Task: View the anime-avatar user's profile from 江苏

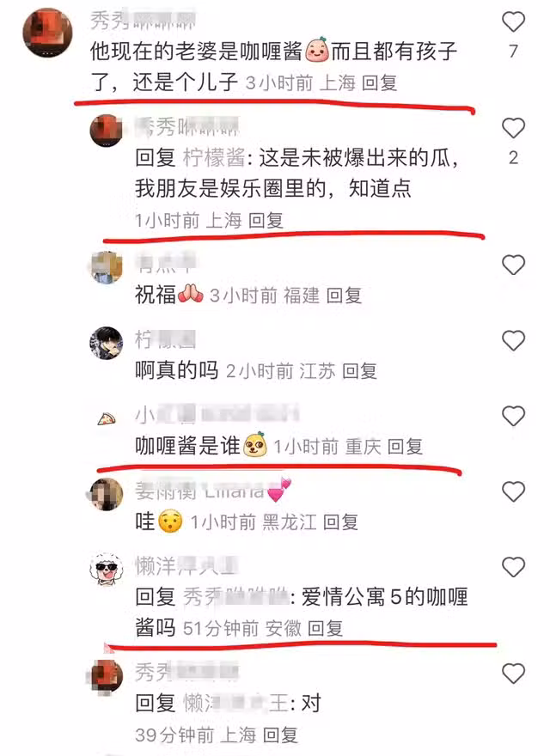Action: (x=107, y=343)
